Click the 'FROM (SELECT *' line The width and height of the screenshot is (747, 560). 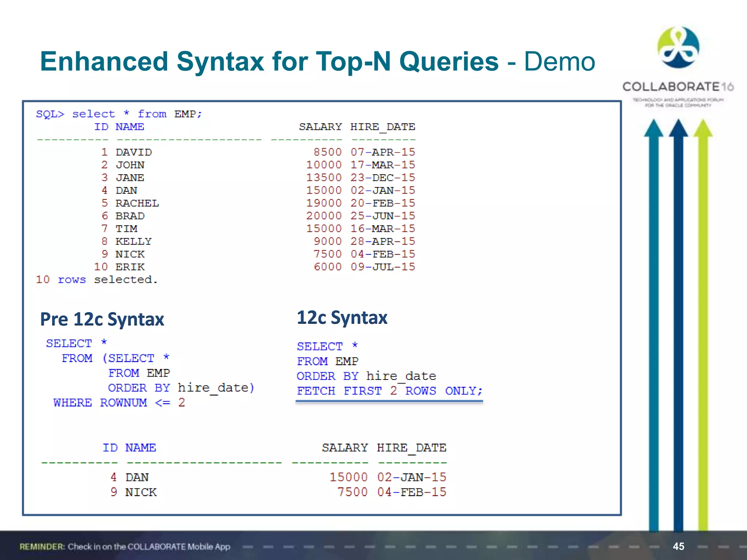click(x=116, y=358)
